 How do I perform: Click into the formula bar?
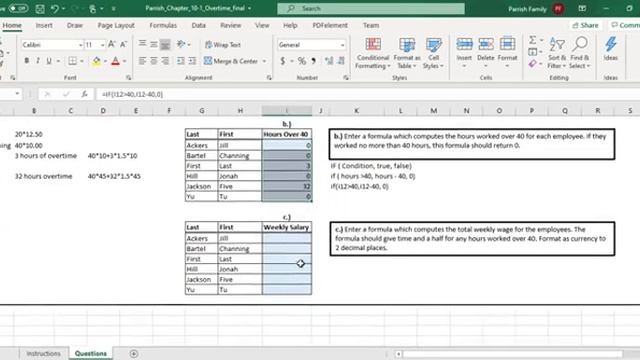pyautogui.click(x=367, y=94)
